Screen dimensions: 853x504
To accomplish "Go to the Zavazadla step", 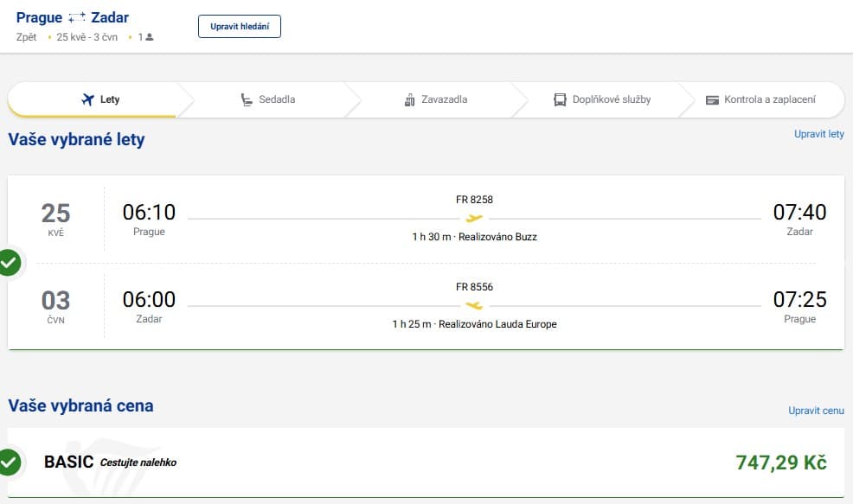I will click(x=436, y=99).
